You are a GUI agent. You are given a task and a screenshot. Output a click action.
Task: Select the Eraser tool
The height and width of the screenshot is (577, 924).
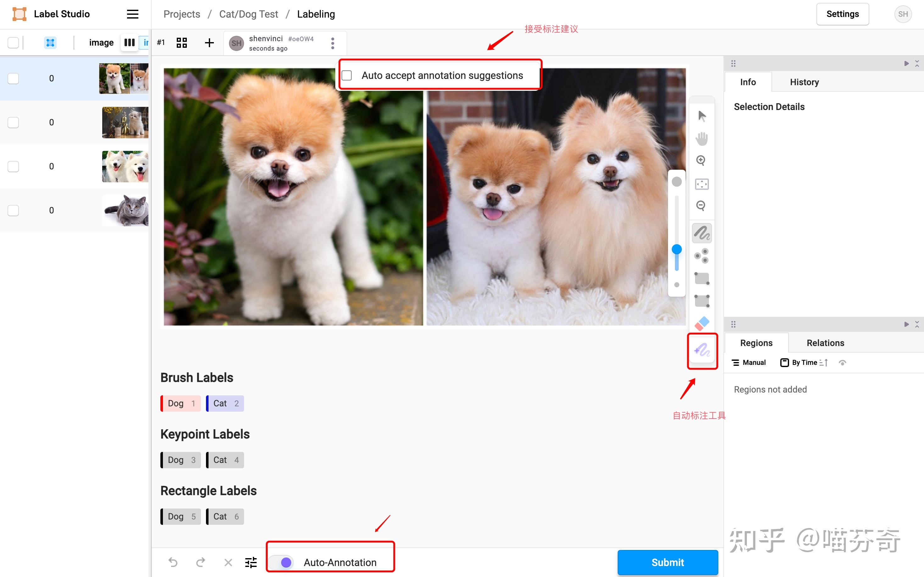701,324
